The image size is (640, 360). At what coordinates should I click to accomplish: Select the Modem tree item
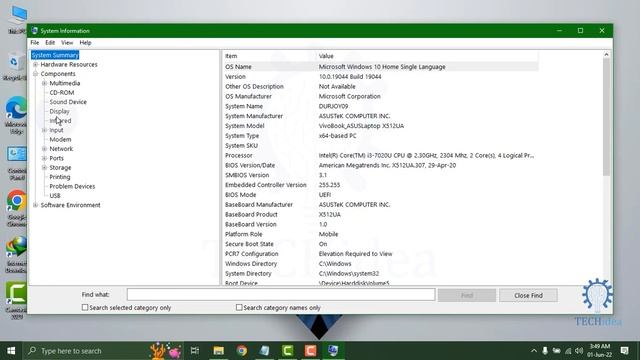[x=60, y=140]
